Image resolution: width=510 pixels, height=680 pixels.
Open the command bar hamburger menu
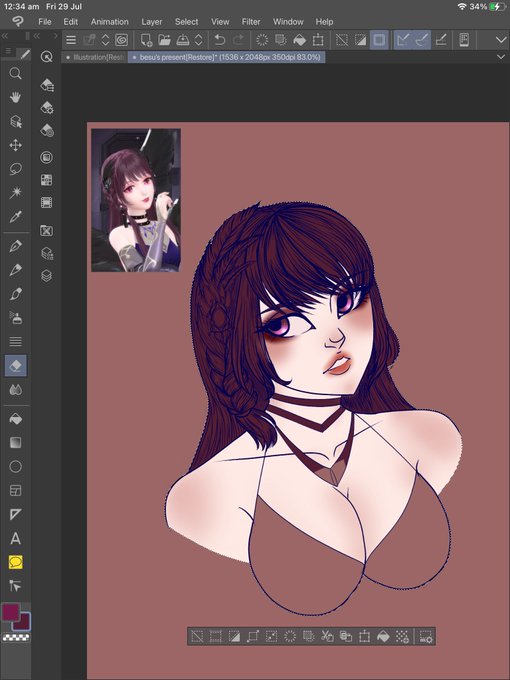tap(71, 40)
